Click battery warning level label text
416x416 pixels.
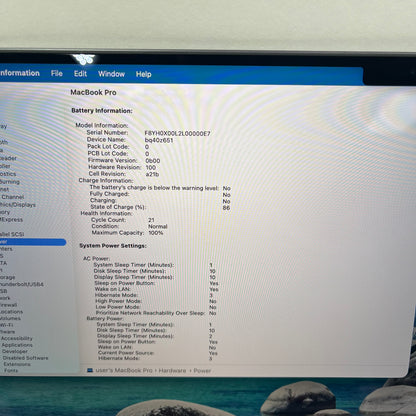coord(154,188)
